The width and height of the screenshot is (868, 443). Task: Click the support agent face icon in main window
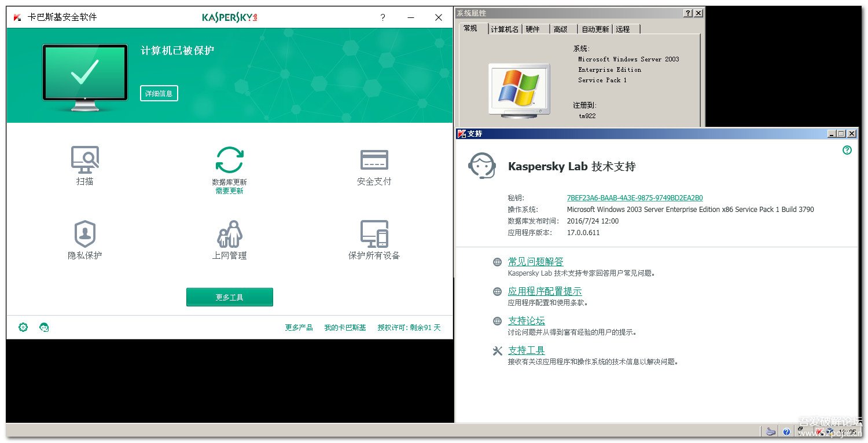click(44, 327)
